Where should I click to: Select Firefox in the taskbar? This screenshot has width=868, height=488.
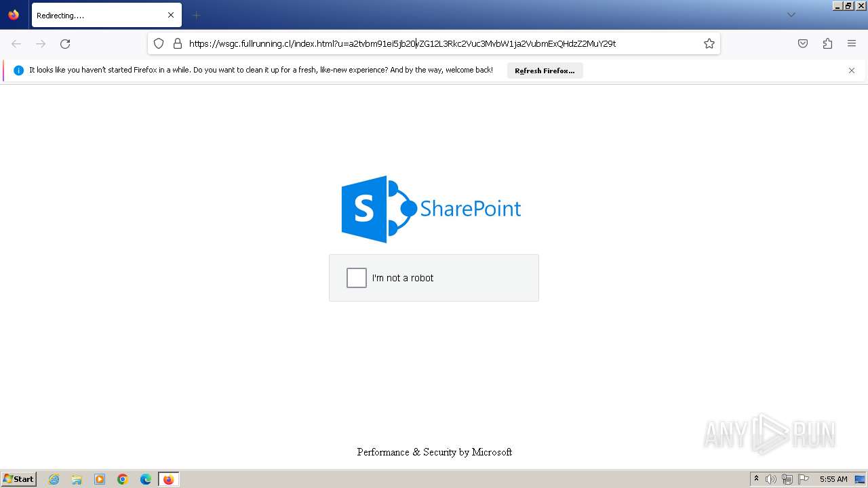pos(168,479)
